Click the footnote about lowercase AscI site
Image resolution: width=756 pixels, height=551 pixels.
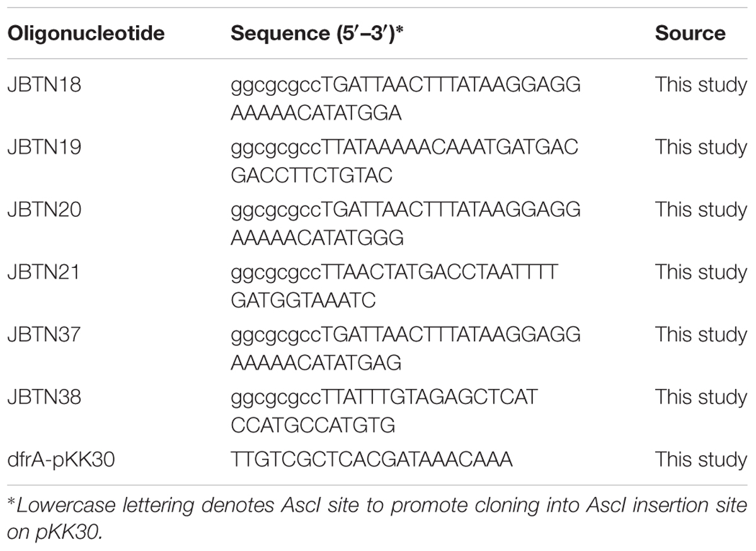coord(377,518)
